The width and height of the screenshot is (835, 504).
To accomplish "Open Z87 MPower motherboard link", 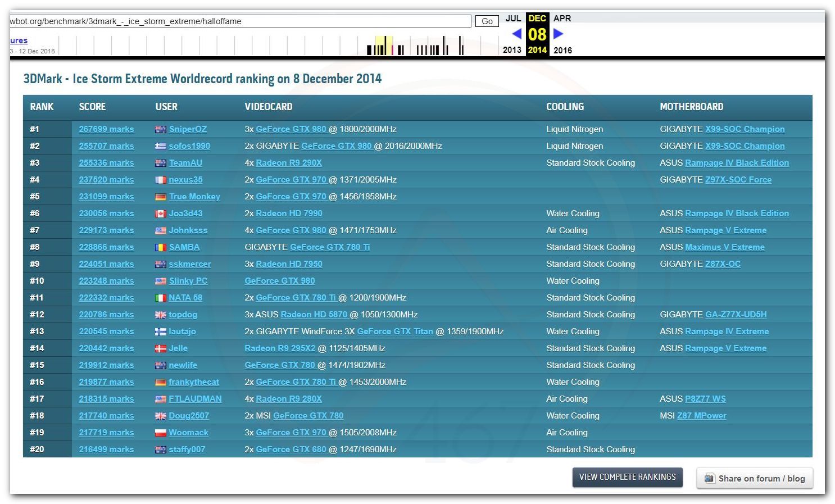I will coord(702,416).
